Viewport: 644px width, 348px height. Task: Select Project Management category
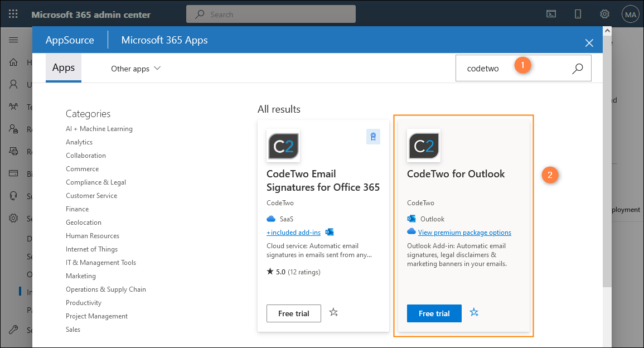click(96, 316)
